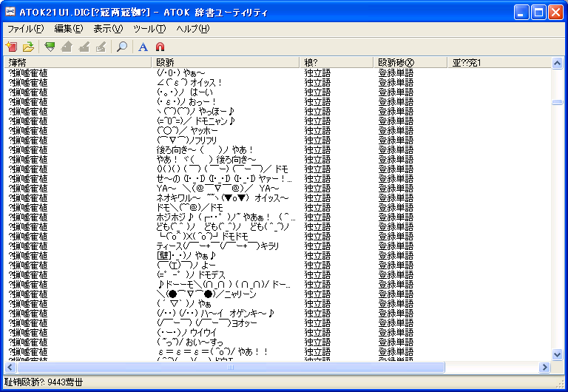Screen dimensions: 568x392
Task: Select the row containing ドモデス
Action: 277,274
